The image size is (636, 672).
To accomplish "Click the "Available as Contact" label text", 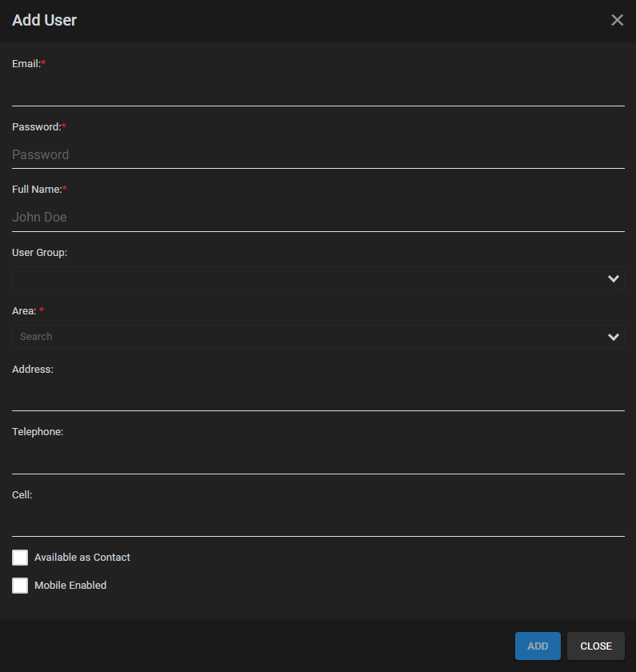I will 82,557.
